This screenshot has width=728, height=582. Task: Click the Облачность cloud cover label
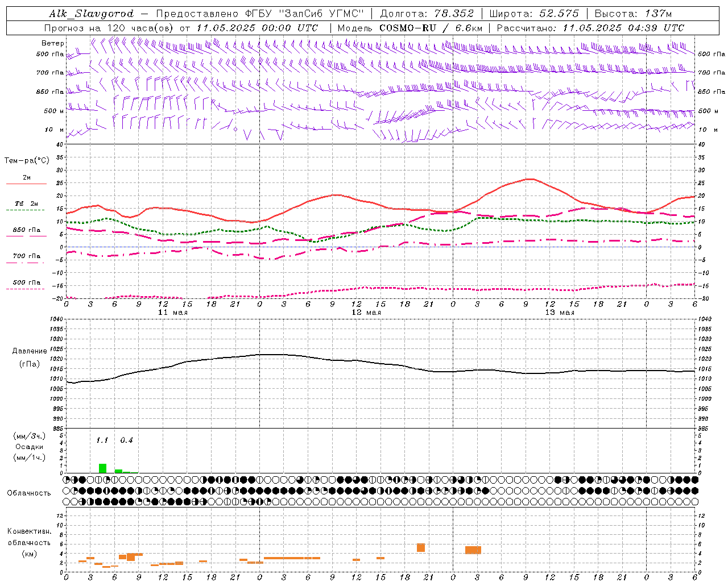pos(29,493)
